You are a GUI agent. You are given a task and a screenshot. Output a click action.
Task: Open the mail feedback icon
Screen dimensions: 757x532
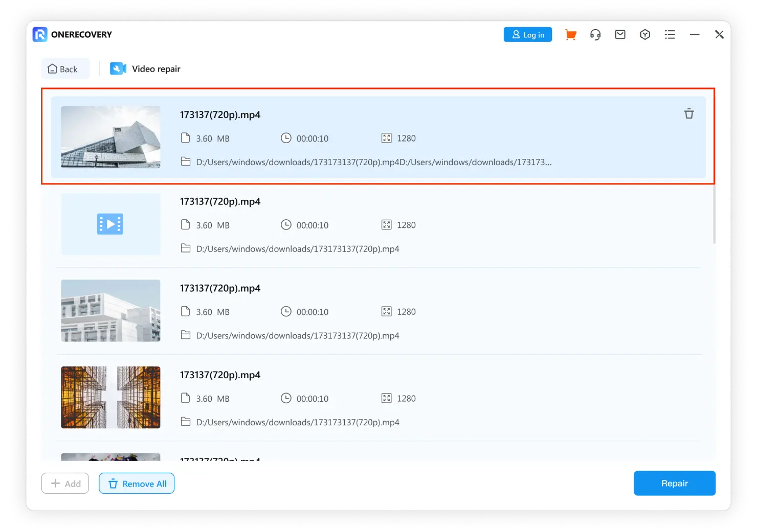[620, 35]
